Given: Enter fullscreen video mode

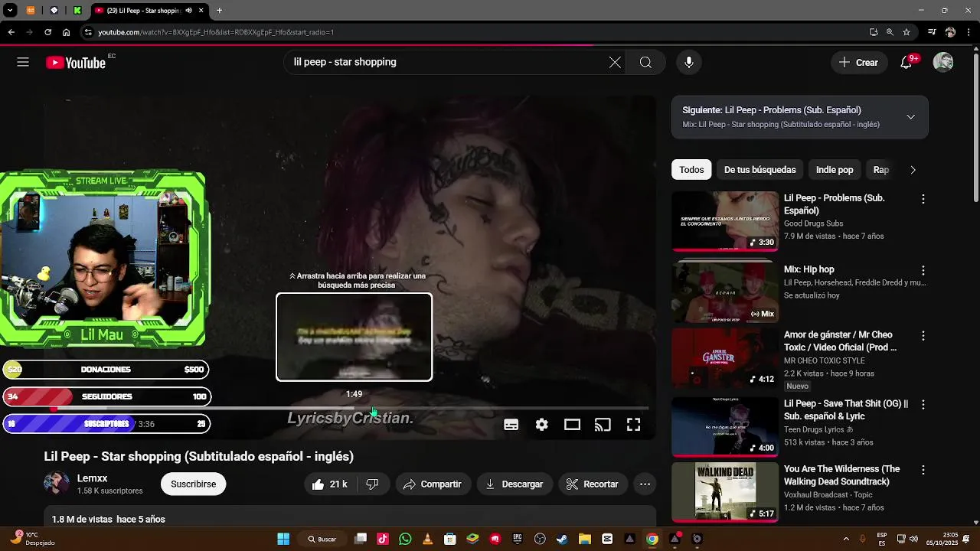Looking at the screenshot, I should 633,425.
